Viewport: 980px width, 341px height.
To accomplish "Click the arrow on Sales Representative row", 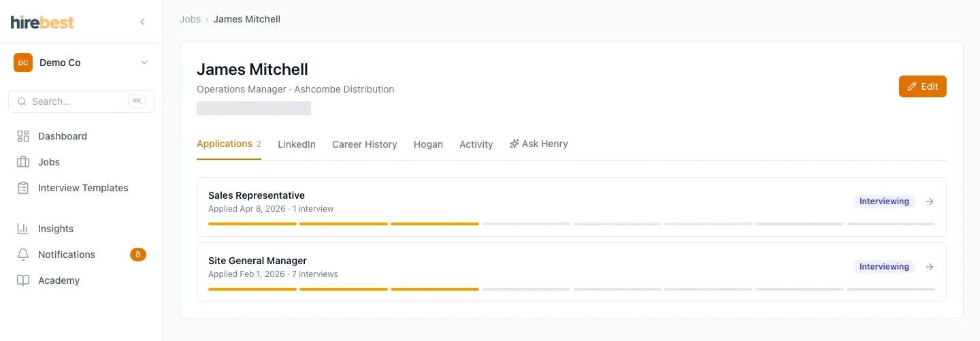I will (930, 201).
